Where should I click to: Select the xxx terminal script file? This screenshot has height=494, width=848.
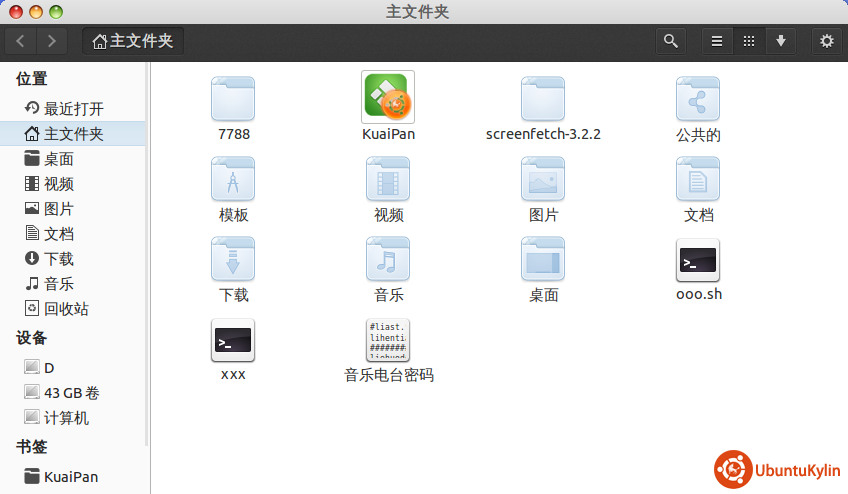[233, 341]
